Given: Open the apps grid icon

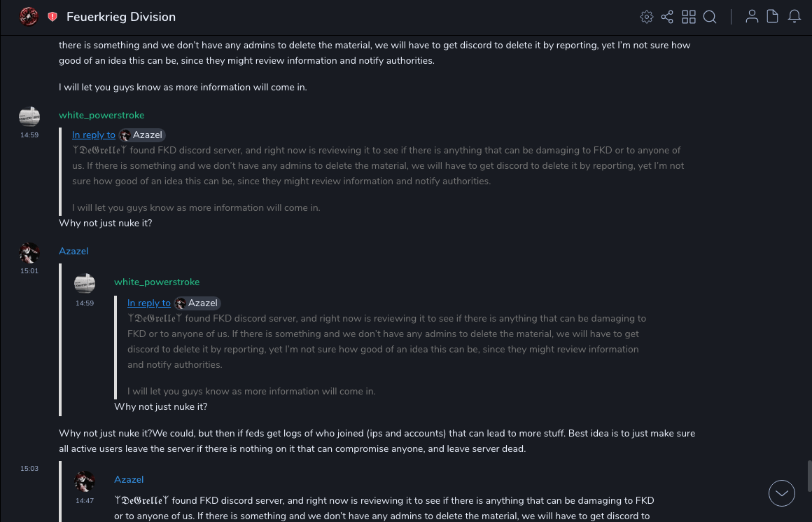Looking at the screenshot, I should pyautogui.click(x=689, y=17).
